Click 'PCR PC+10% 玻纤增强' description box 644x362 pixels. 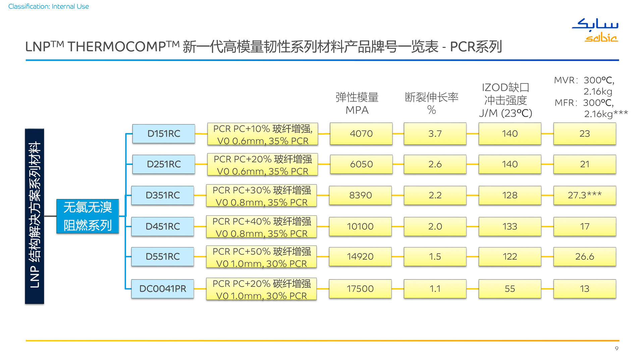[263, 134]
